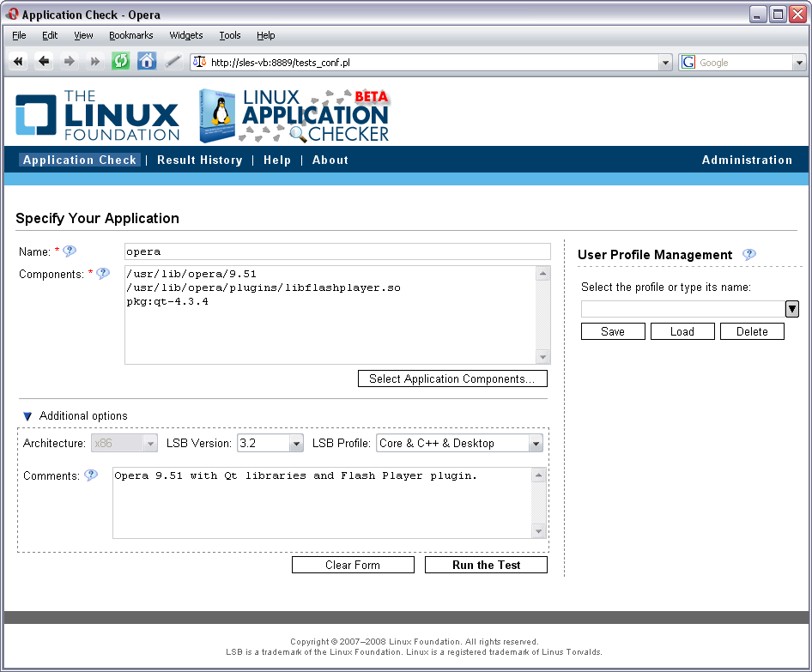Click the Run the Test button
Viewport: 812px width, 672px height.
click(x=486, y=565)
